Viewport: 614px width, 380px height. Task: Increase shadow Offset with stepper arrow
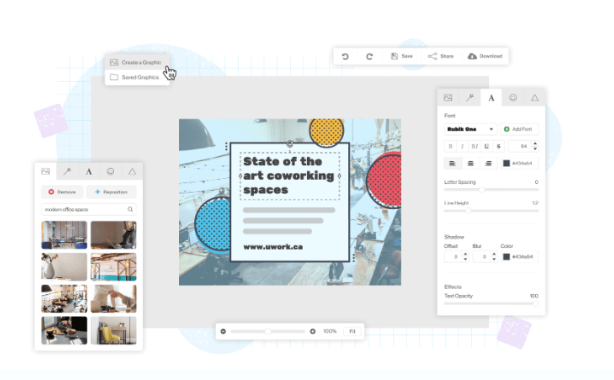click(465, 254)
